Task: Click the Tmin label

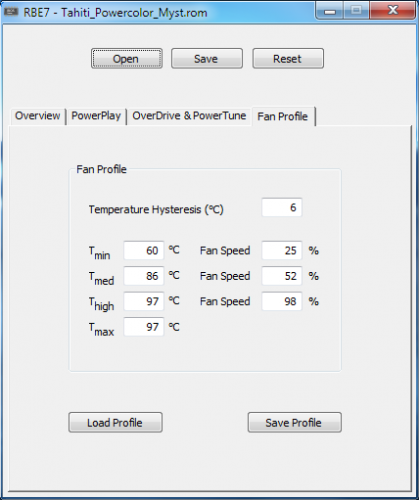Action: coord(99,253)
